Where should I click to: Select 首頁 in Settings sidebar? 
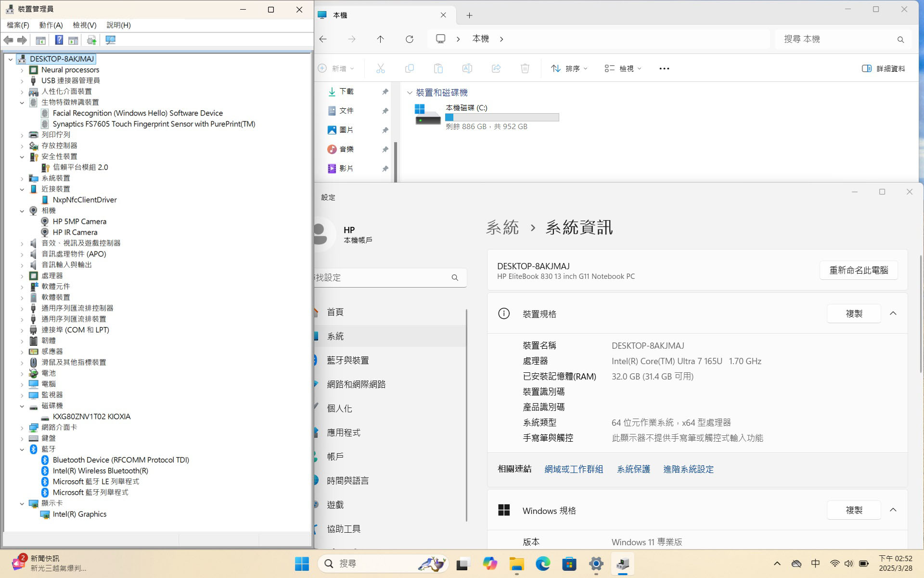click(x=390, y=312)
